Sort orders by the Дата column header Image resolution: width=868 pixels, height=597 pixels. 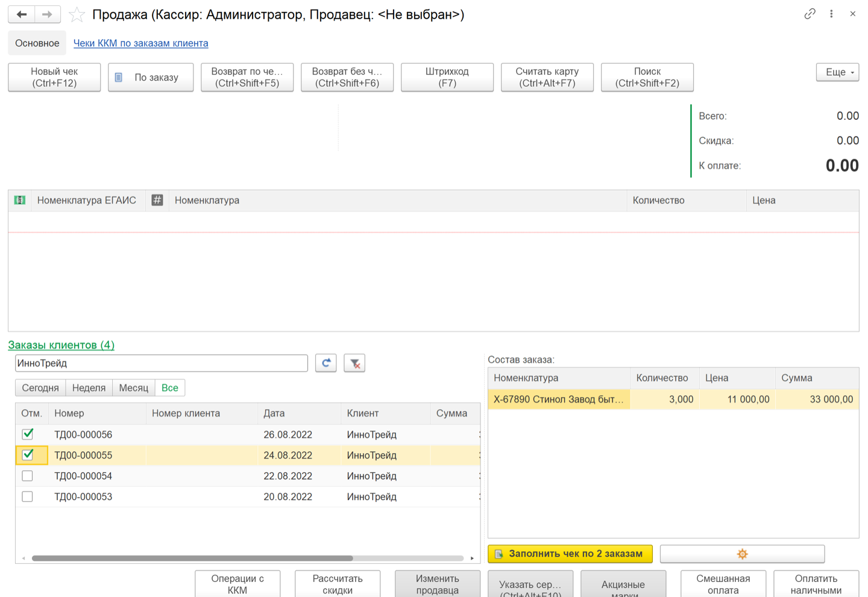tap(299, 413)
